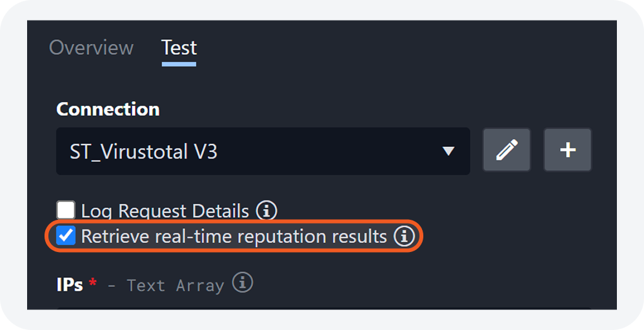Image resolution: width=644 pixels, height=330 pixels.
Task: Select the Test tab
Action: [x=179, y=48]
